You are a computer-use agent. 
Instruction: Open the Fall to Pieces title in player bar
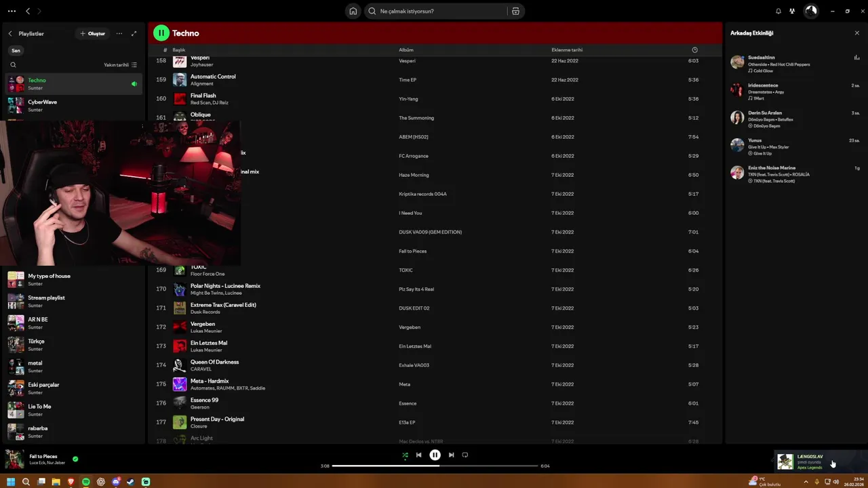tap(43, 456)
